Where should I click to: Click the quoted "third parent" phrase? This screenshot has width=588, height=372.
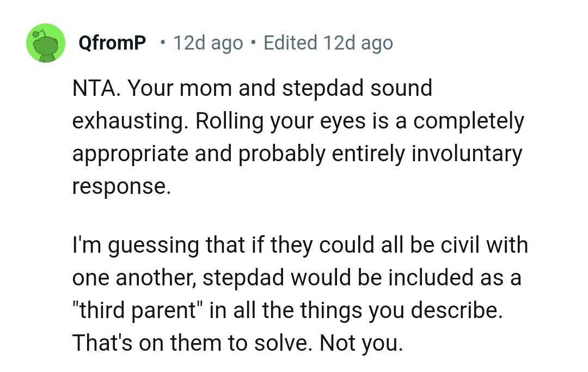138,310
